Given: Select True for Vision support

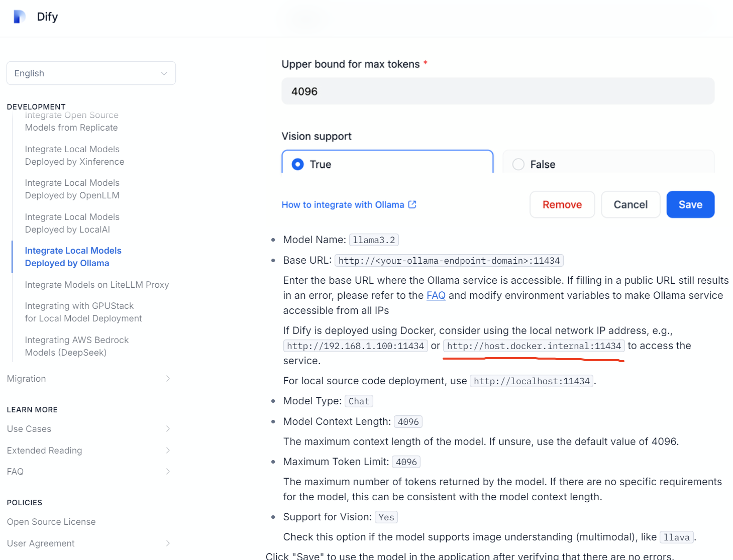Looking at the screenshot, I should pyautogui.click(x=298, y=164).
